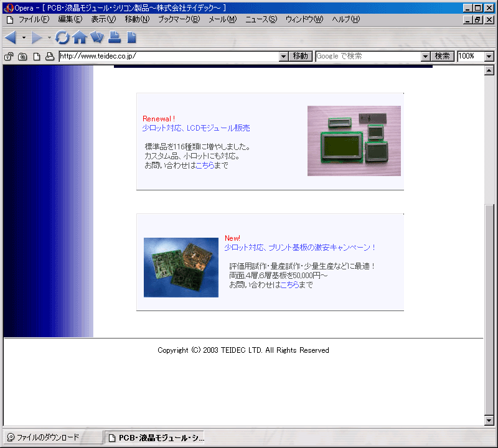Toggle document mode page icon on address bar
498x448 pixels.
click(37, 57)
